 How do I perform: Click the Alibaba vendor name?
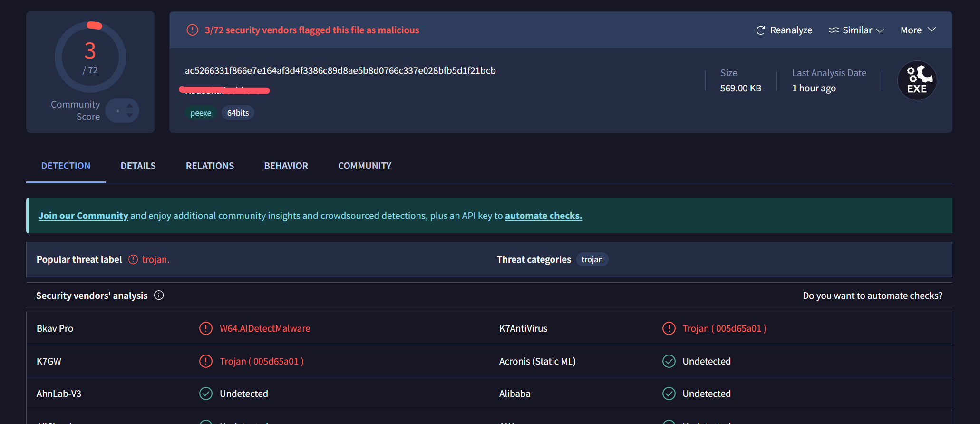(515, 394)
